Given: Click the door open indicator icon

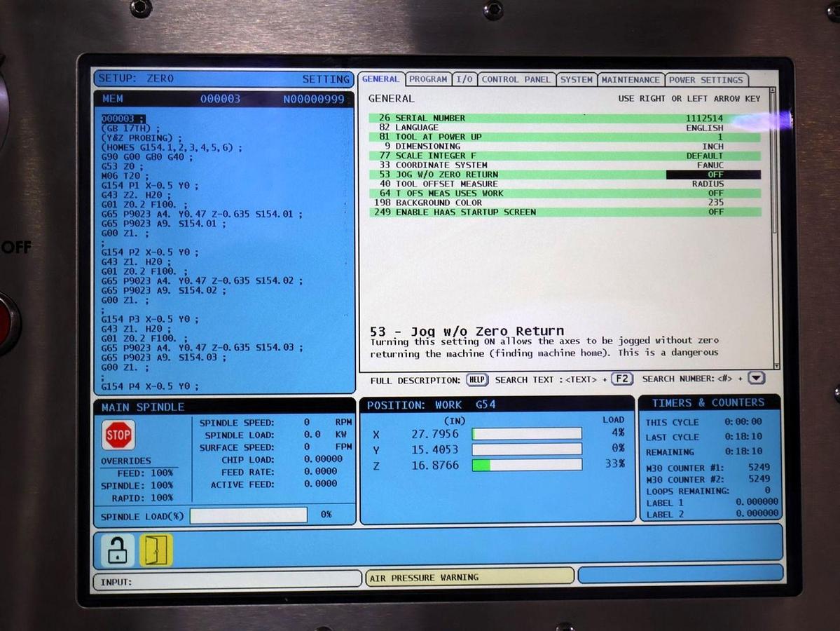Looking at the screenshot, I should click(x=154, y=550).
